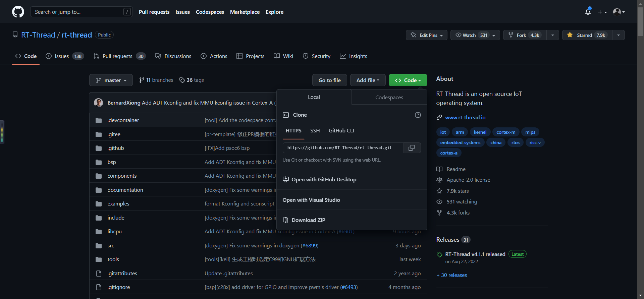
Task: Open the Edit Pins dropdown
Action: tap(427, 35)
